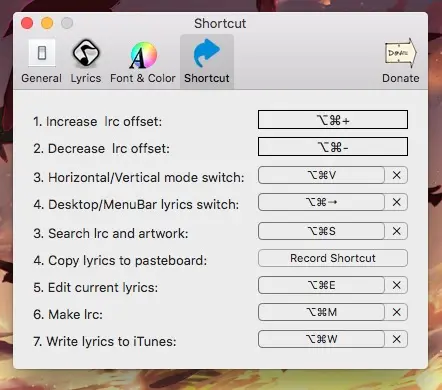The width and height of the screenshot is (442, 390).
Task: Click the Decrease lrc offset shortcut field
Action: coord(333,147)
